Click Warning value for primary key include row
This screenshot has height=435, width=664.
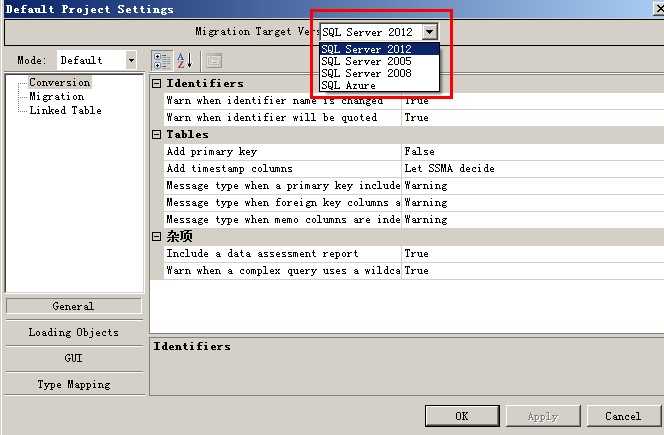[426, 186]
